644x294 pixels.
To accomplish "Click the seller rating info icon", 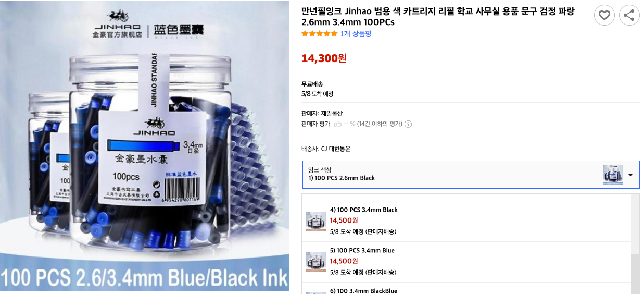I will point(408,124).
